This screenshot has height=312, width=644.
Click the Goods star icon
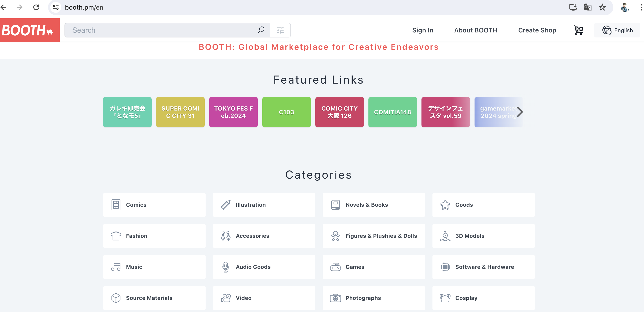(x=445, y=205)
